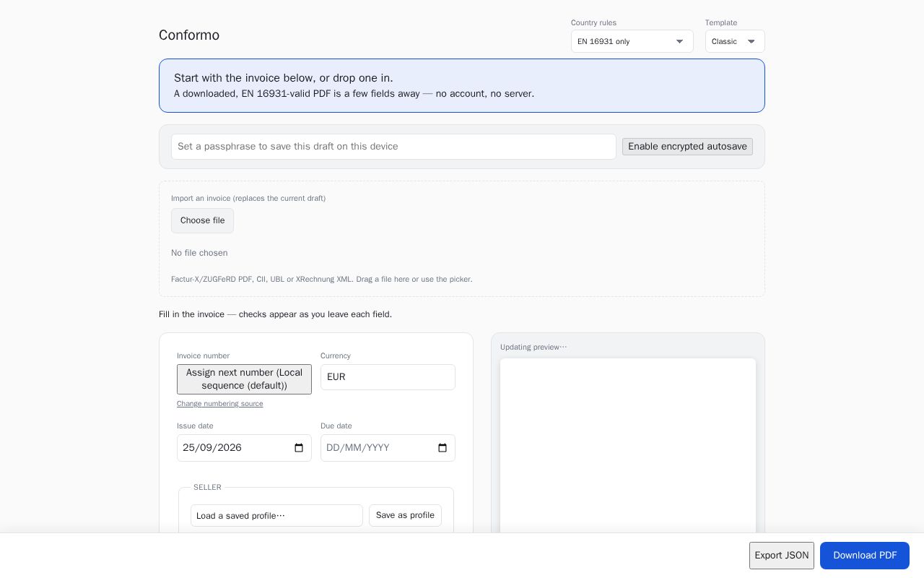Click the 'Import an invoice' label text
This screenshot has width=924, height=578.
coord(248,199)
